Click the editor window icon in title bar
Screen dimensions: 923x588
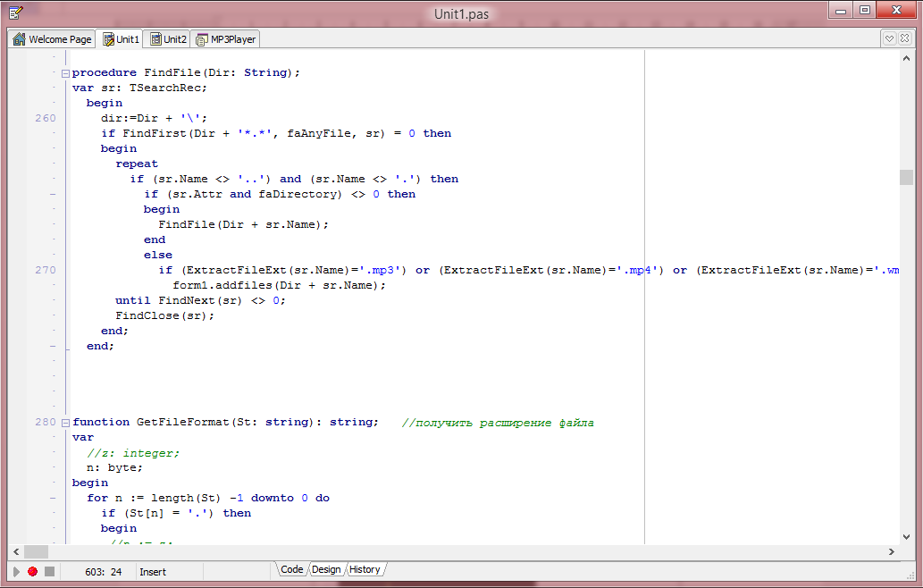[16, 12]
